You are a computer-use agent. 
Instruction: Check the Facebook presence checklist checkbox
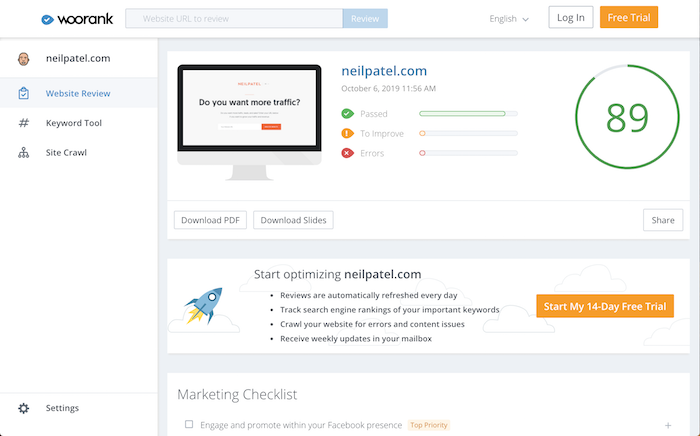pyautogui.click(x=189, y=424)
